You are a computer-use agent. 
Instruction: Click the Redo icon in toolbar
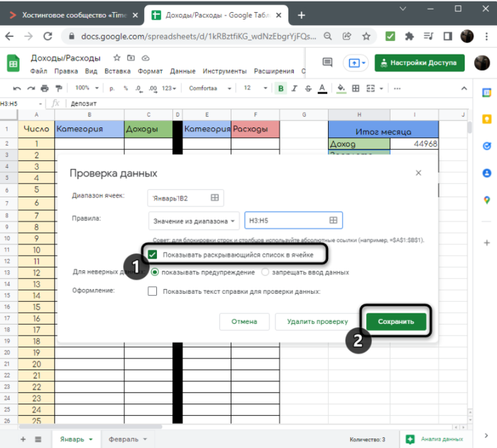(x=31, y=88)
